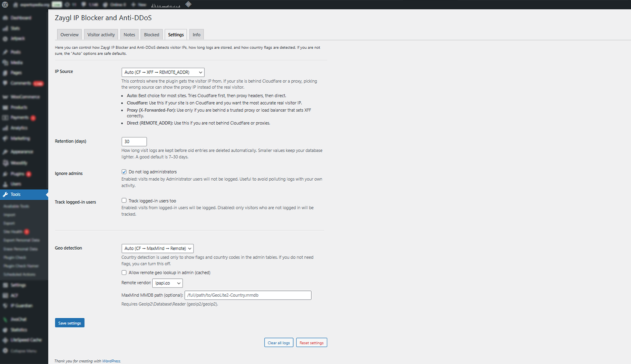The width and height of the screenshot is (631, 364).
Task: Click the Reset settings button
Action: 311,342
